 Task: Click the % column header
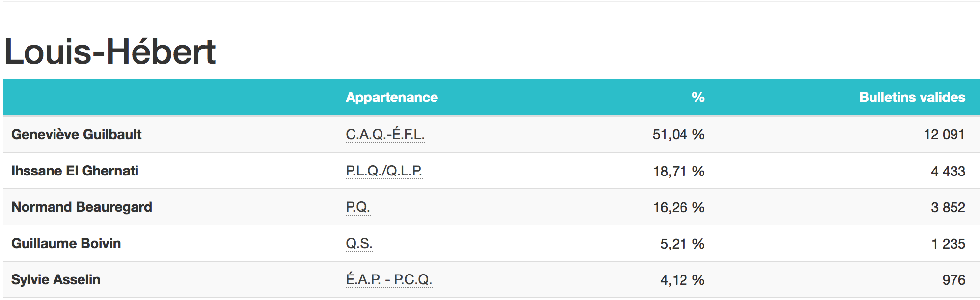click(x=698, y=97)
